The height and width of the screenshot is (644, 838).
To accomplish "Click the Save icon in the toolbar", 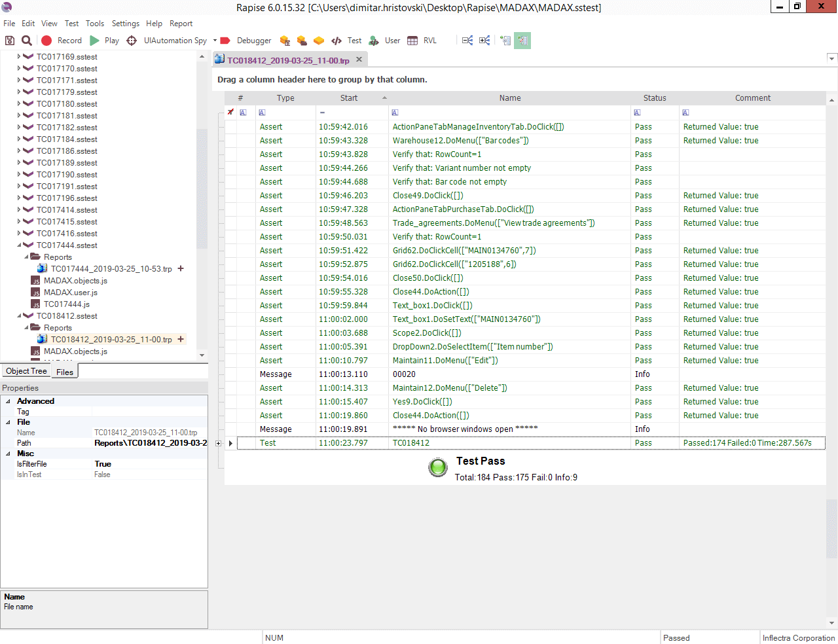I will coord(10,41).
